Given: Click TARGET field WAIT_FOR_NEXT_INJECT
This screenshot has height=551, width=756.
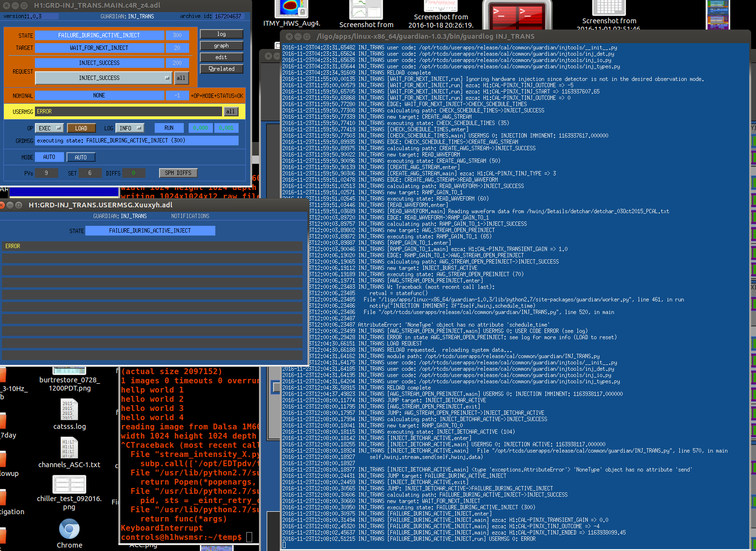Looking at the screenshot, I should tap(99, 48).
